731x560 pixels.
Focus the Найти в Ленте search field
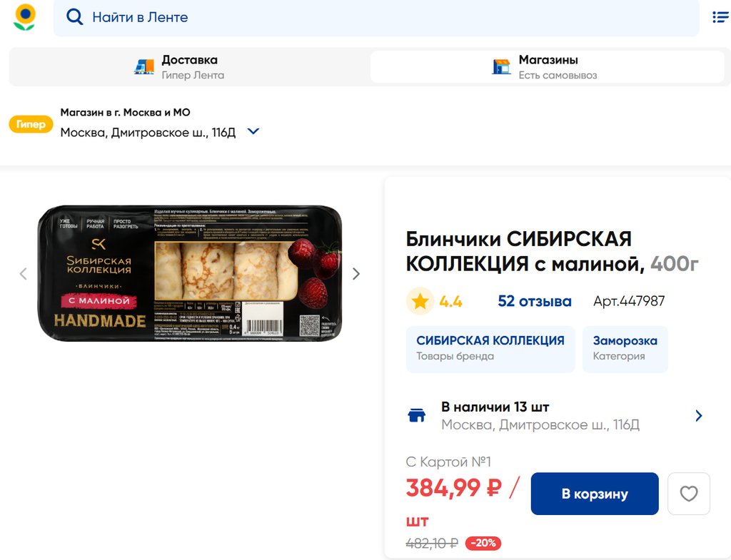tap(376, 17)
